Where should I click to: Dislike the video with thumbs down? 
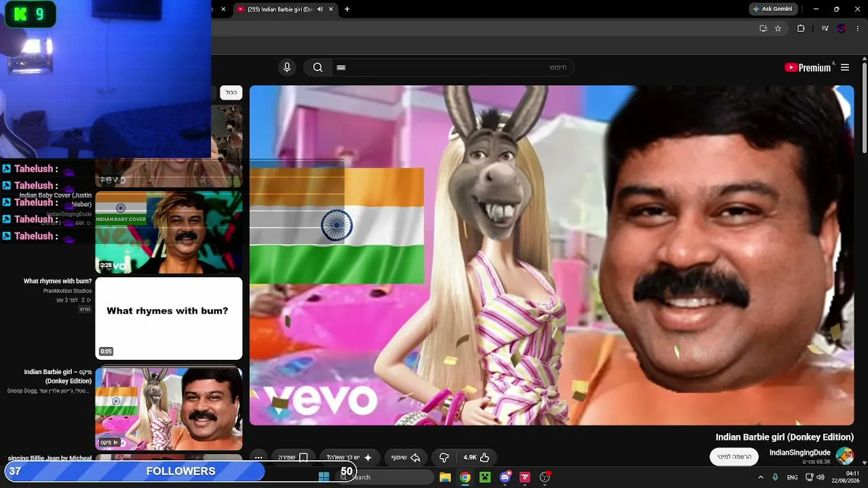444,457
